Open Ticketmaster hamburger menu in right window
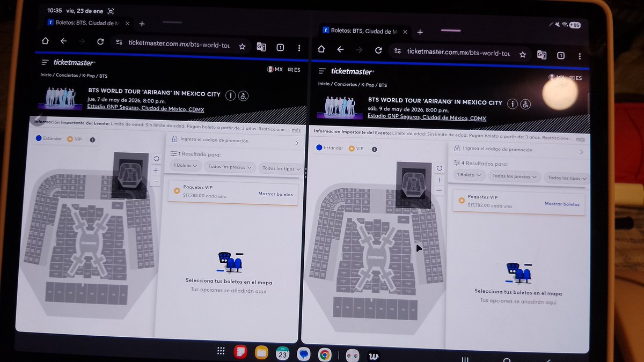Image resolution: width=644 pixels, height=362 pixels. [x=323, y=71]
